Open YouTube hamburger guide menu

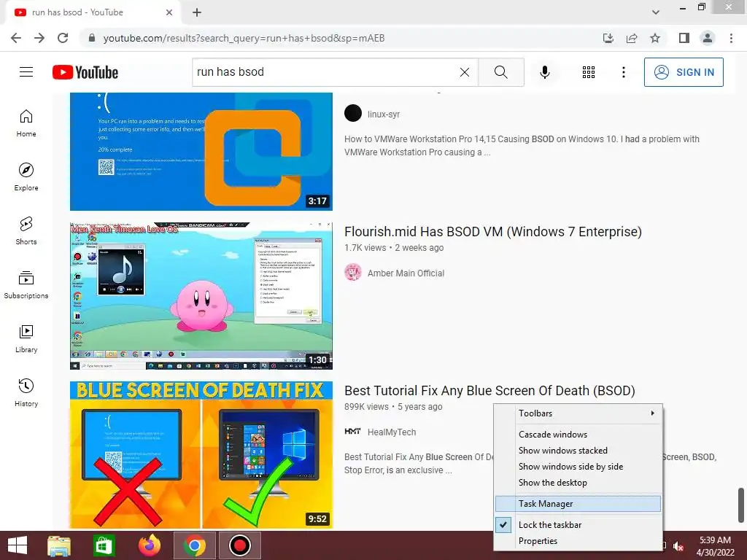(26, 72)
